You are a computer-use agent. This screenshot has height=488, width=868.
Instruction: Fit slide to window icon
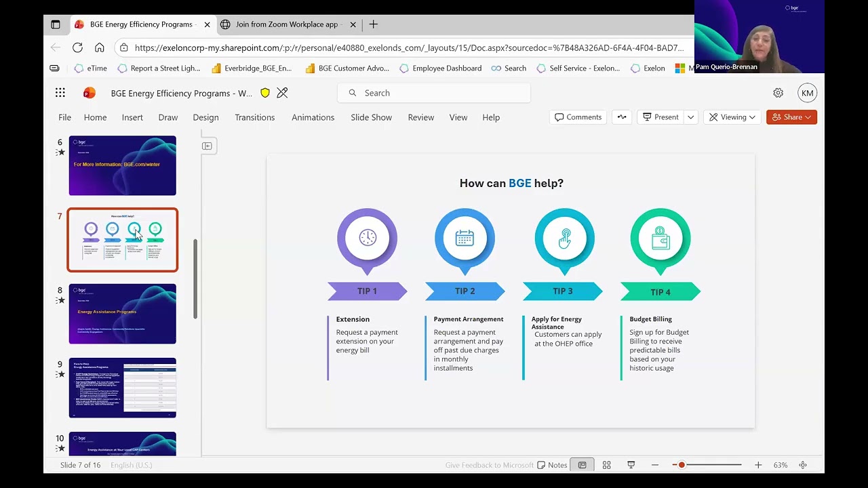click(x=803, y=465)
